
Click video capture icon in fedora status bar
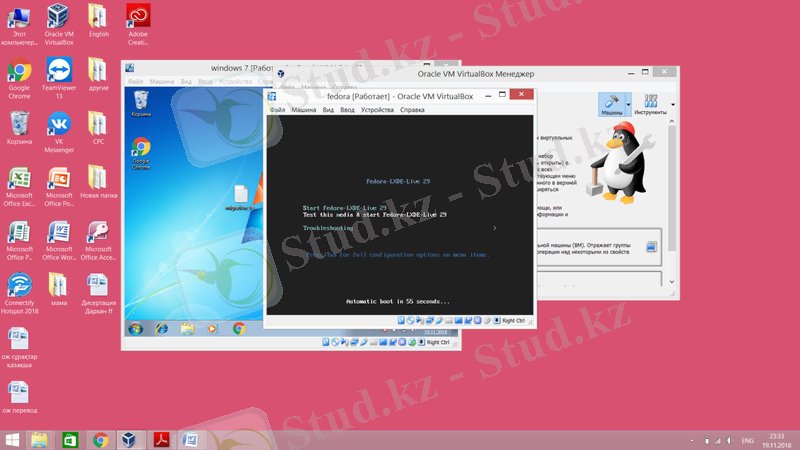468,320
